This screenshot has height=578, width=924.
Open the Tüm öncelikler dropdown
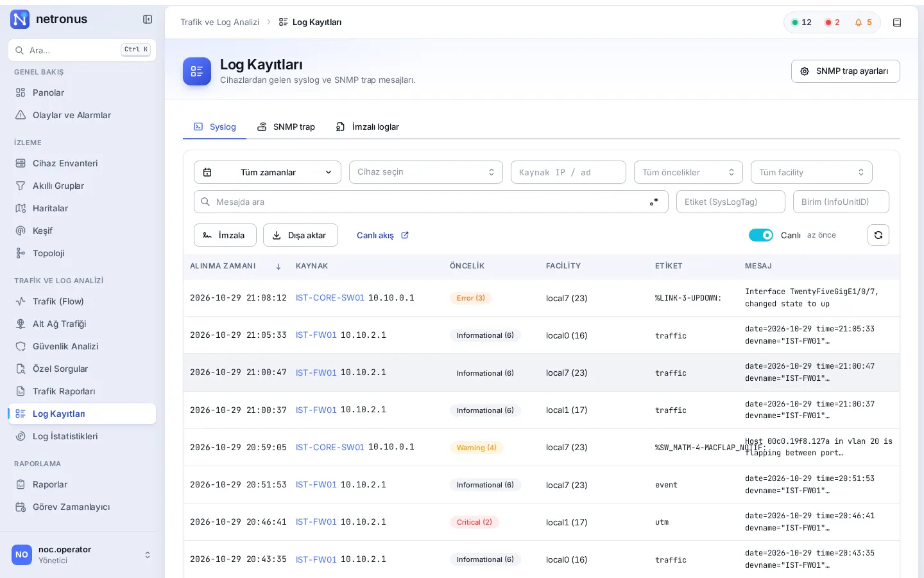689,172
